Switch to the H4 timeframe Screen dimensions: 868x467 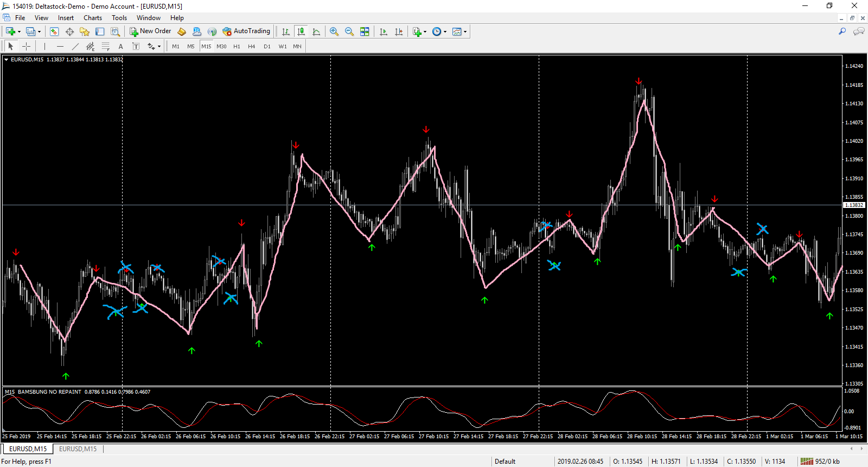[x=252, y=46]
